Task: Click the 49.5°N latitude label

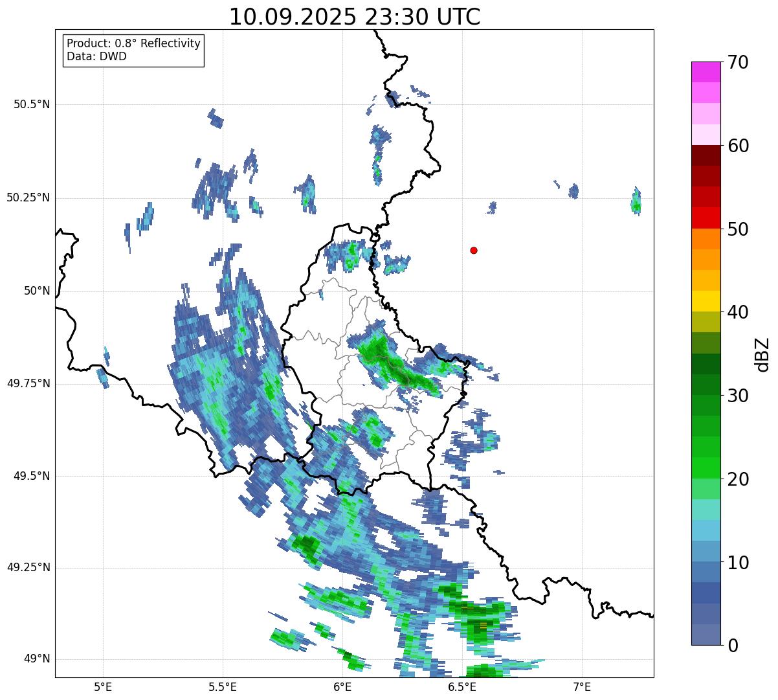Action: tap(32, 476)
